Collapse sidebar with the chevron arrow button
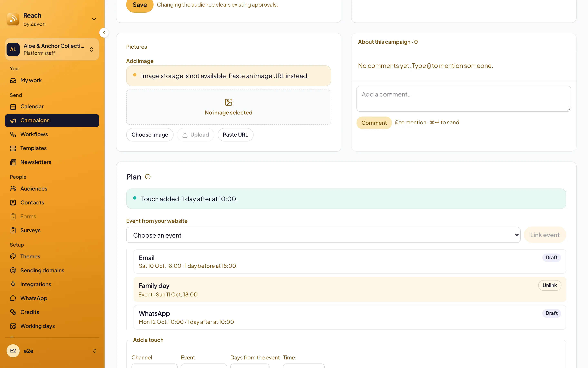Image resolution: width=588 pixels, height=368 pixels. [x=104, y=33]
